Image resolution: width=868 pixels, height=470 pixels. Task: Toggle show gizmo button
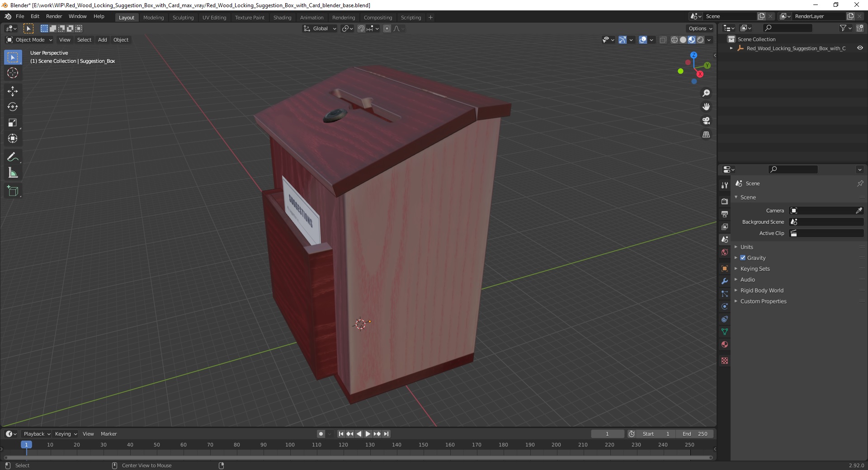point(623,40)
